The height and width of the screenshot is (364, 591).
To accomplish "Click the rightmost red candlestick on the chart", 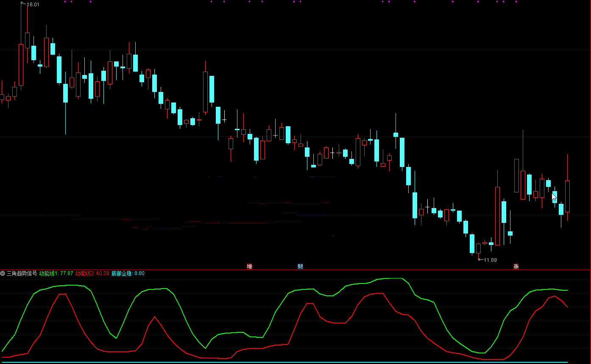I will (567, 196).
